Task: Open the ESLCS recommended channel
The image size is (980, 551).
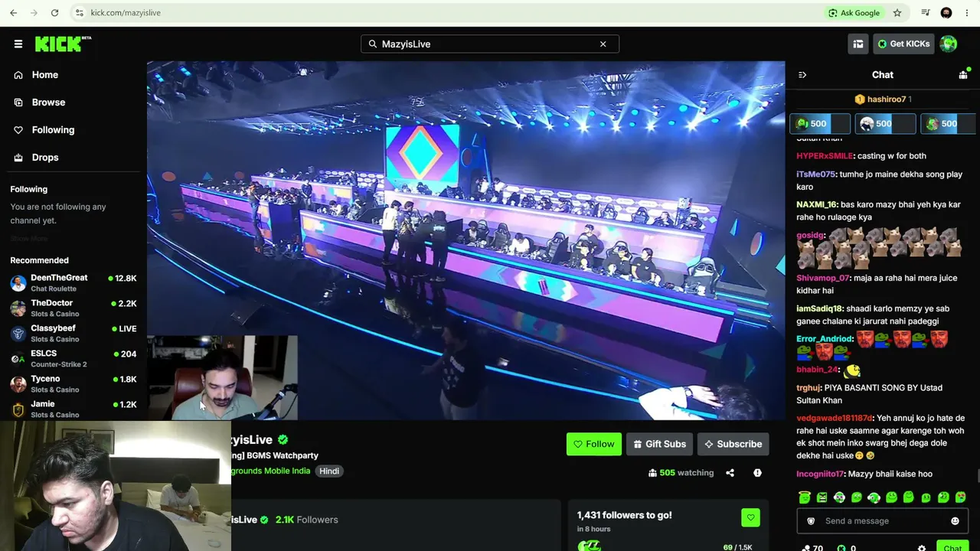Action: tap(73, 359)
